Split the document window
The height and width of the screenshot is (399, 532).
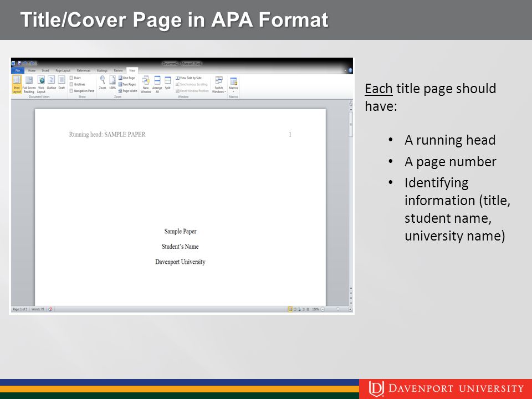click(x=167, y=83)
